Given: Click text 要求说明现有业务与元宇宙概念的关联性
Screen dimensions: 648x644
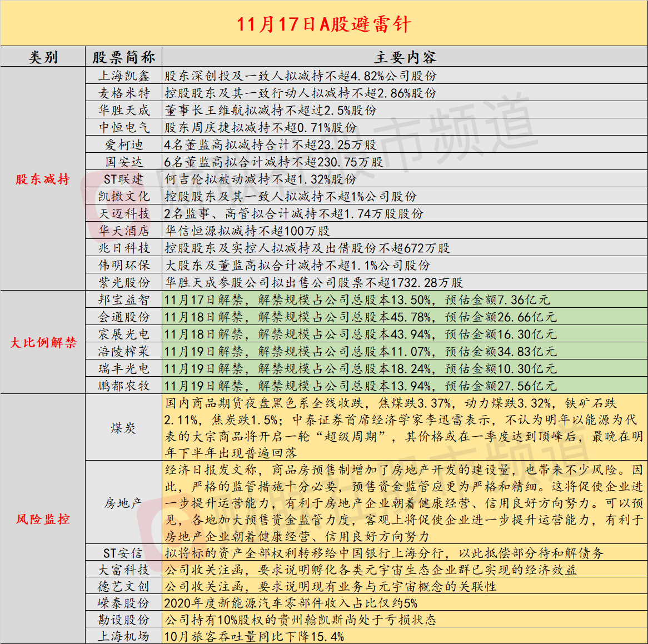Looking at the screenshot, I should tap(377, 586).
